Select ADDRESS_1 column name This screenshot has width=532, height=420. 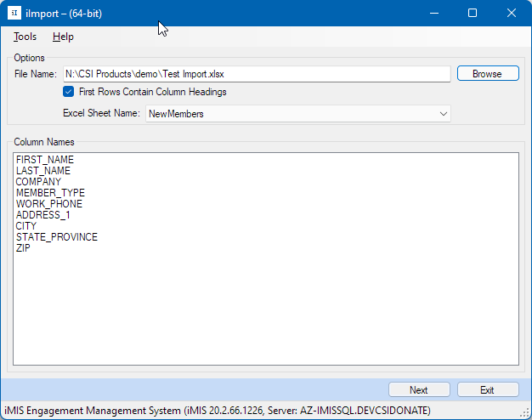[43, 215]
